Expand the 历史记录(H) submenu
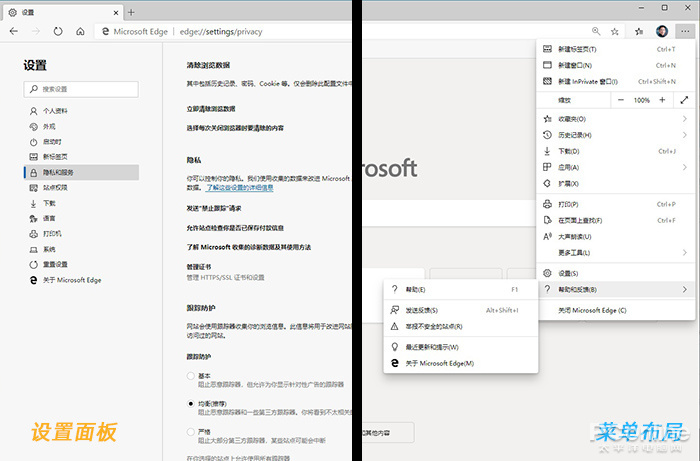The height and width of the screenshot is (461, 700). point(616,135)
